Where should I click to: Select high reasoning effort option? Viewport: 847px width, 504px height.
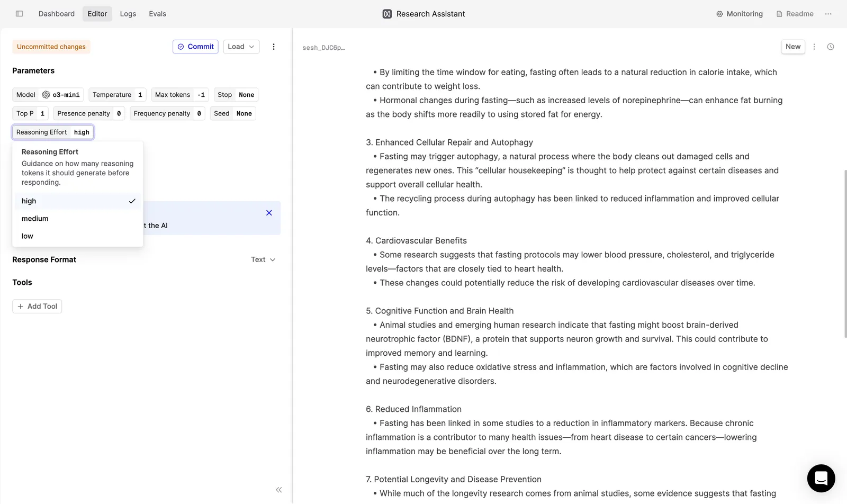(78, 201)
